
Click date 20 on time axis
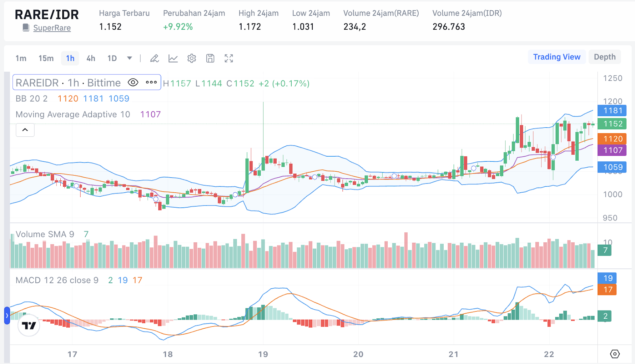(x=358, y=354)
